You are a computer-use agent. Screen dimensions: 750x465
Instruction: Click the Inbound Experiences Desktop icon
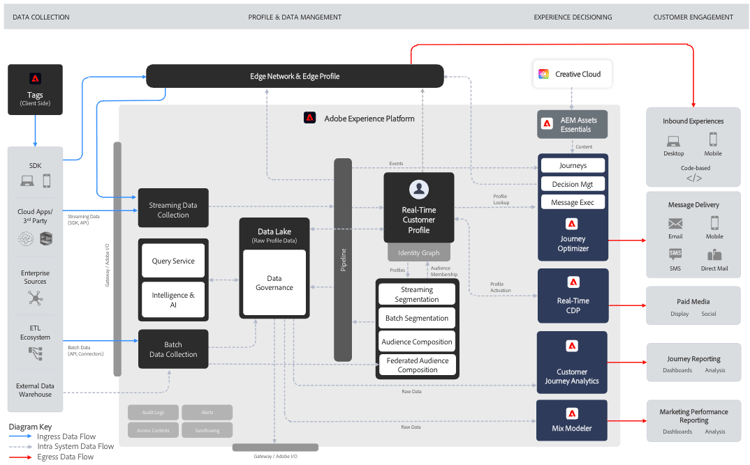[x=673, y=141]
